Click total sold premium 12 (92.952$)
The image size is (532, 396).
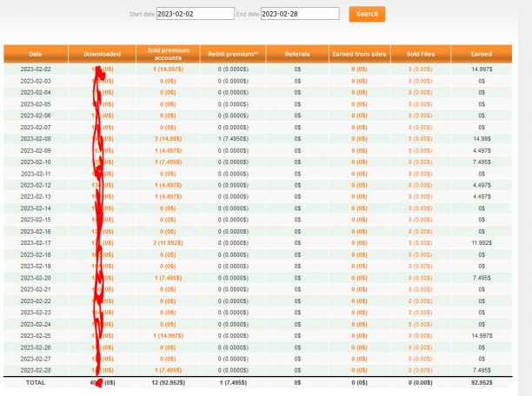(168, 382)
